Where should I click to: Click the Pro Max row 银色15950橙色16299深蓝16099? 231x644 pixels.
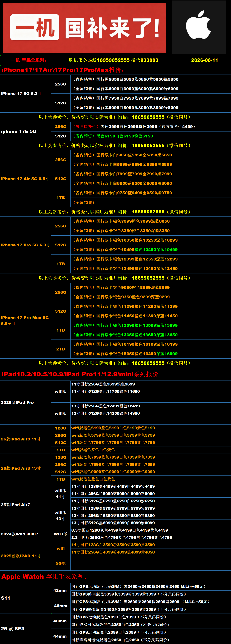(151, 354)
